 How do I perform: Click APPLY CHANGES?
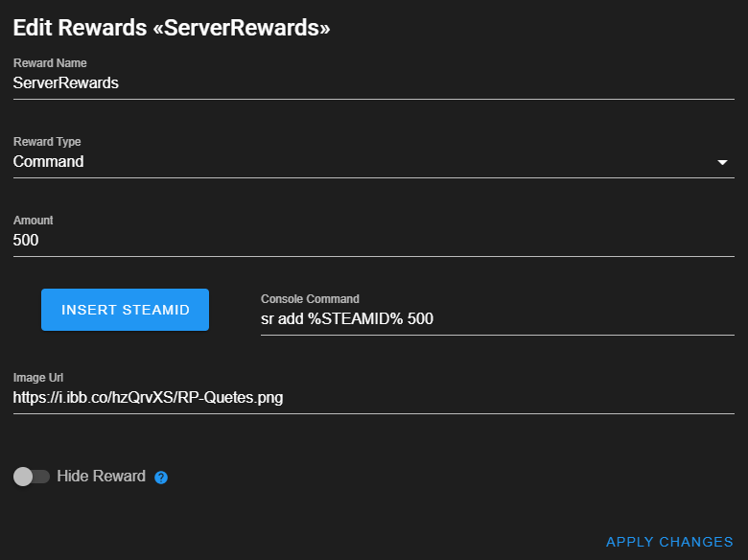tap(669, 542)
